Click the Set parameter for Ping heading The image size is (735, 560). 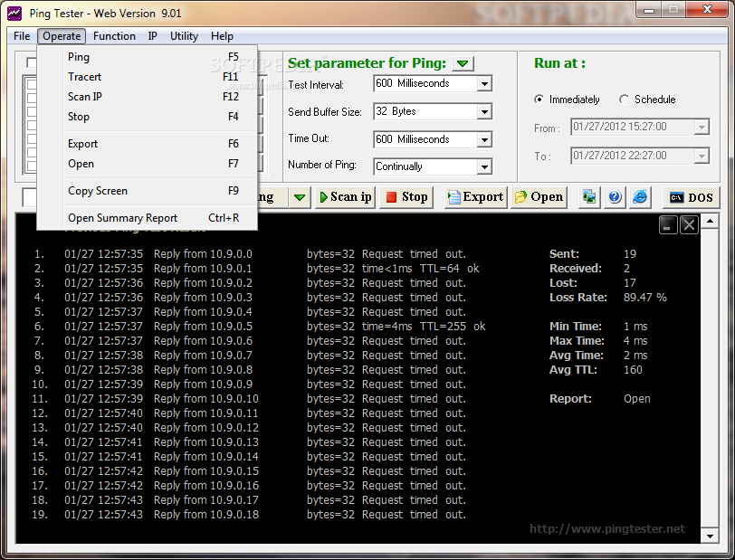[x=367, y=63]
